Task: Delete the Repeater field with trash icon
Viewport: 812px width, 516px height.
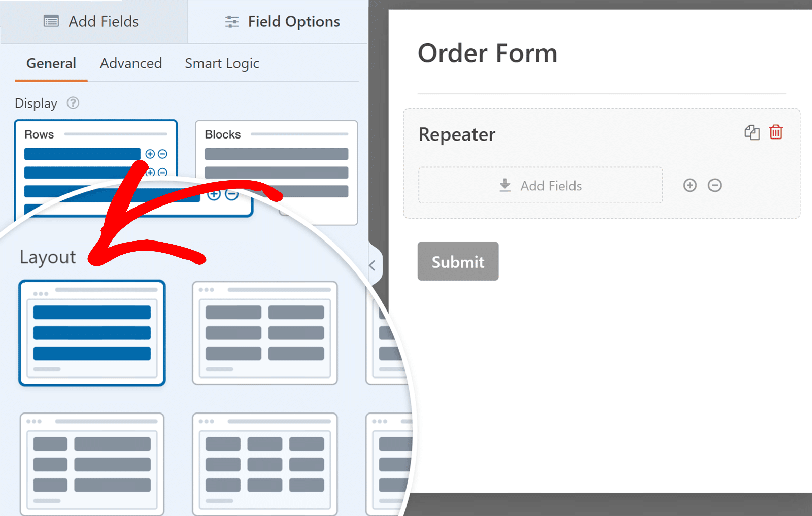Action: pyautogui.click(x=776, y=132)
